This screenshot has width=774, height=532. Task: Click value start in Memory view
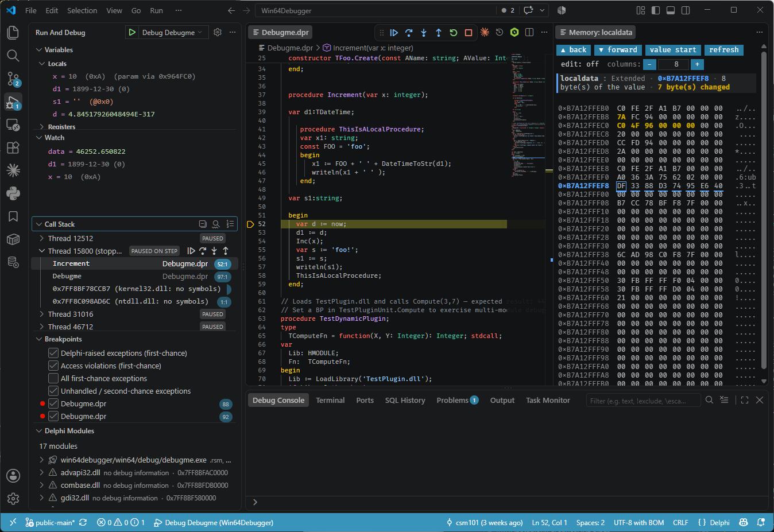click(x=672, y=50)
